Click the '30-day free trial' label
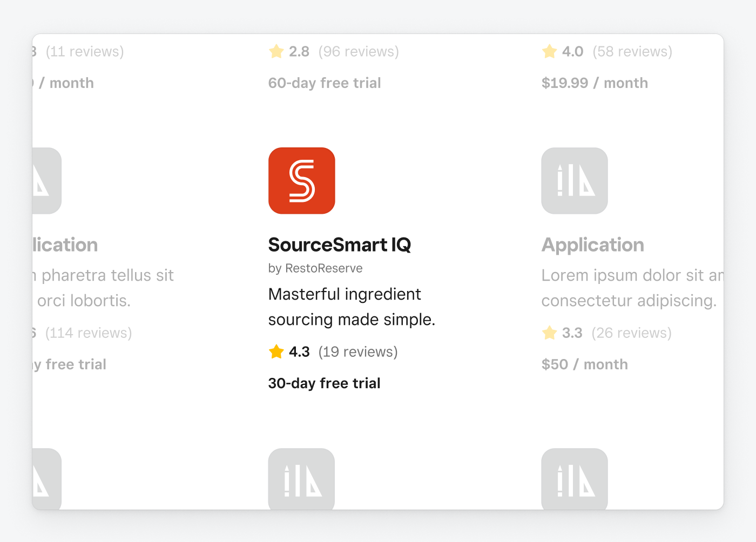Image resolution: width=756 pixels, height=542 pixels. point(325,383)
